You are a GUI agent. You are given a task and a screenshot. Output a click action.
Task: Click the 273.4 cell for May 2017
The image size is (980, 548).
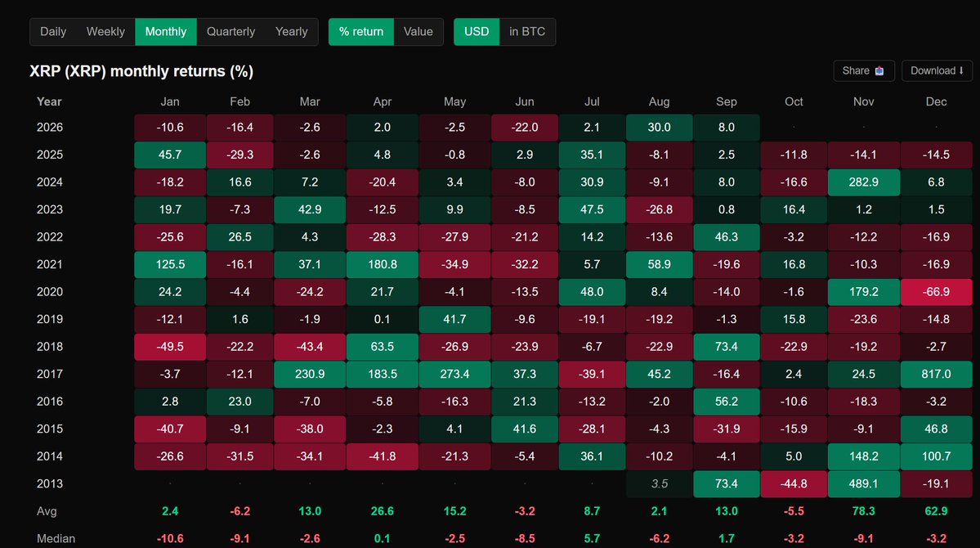(x=454, y=374)
